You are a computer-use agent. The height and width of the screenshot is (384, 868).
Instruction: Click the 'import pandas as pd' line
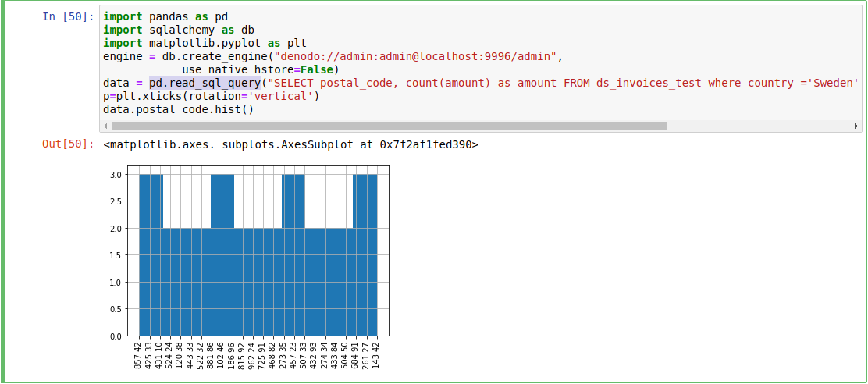(165, 16)
